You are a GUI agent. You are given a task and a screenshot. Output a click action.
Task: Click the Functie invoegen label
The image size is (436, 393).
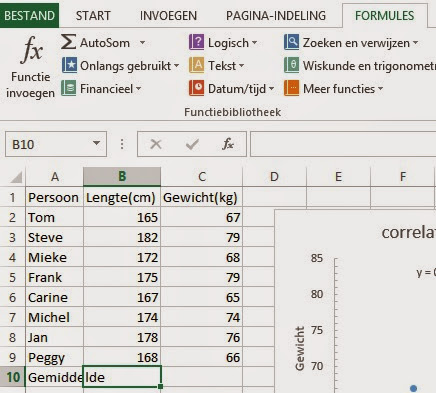30,85
